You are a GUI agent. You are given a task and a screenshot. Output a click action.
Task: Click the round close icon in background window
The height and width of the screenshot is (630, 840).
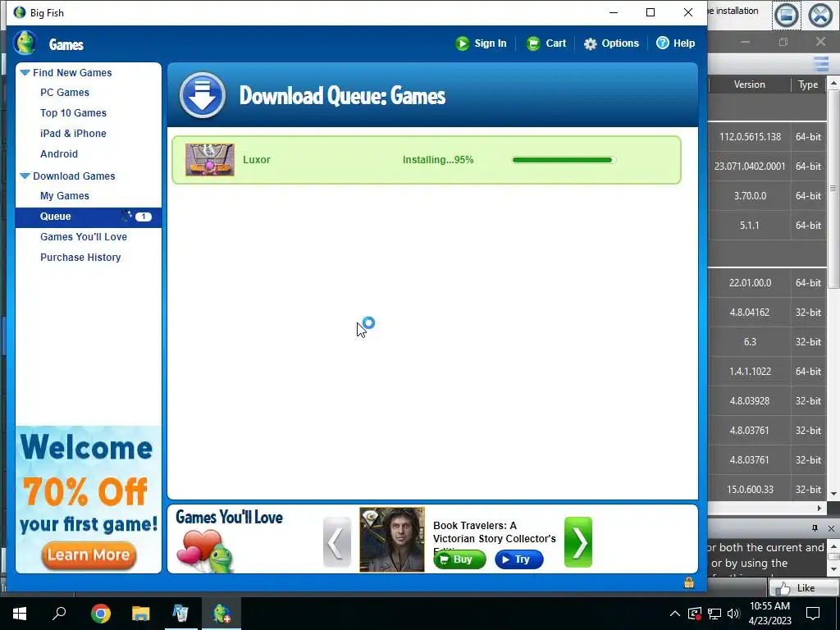point(820,15)
